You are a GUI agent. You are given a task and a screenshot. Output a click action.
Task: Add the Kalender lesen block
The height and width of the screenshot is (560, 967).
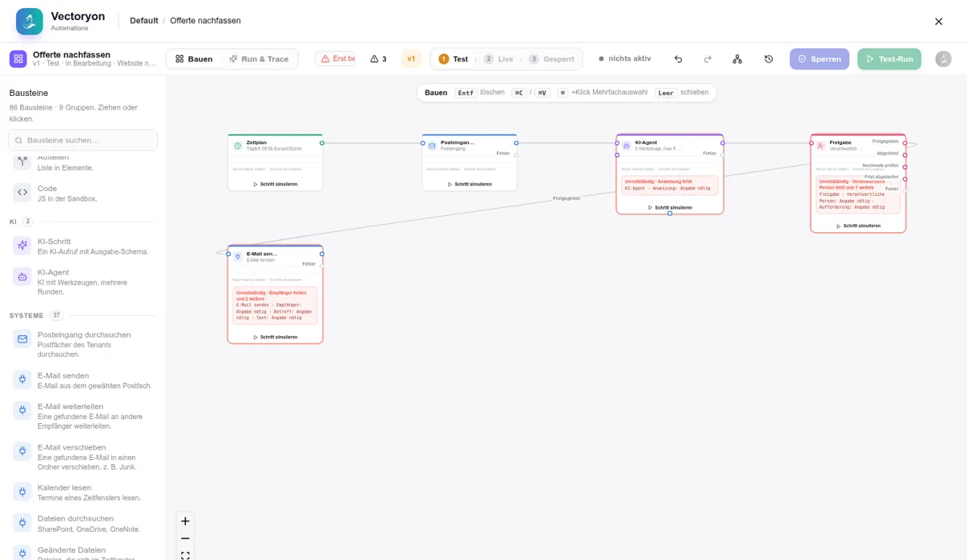click(83, 492)
